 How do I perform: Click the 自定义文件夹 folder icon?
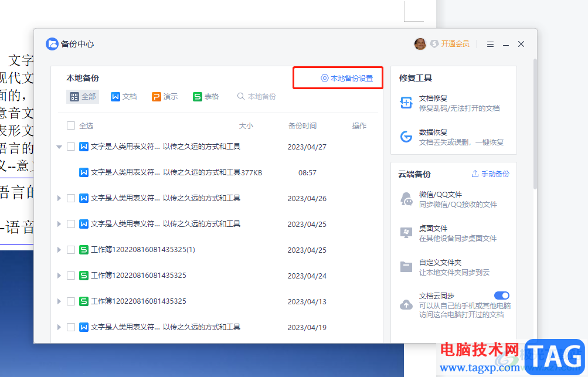pyautogui.click(x=406, y=267)
